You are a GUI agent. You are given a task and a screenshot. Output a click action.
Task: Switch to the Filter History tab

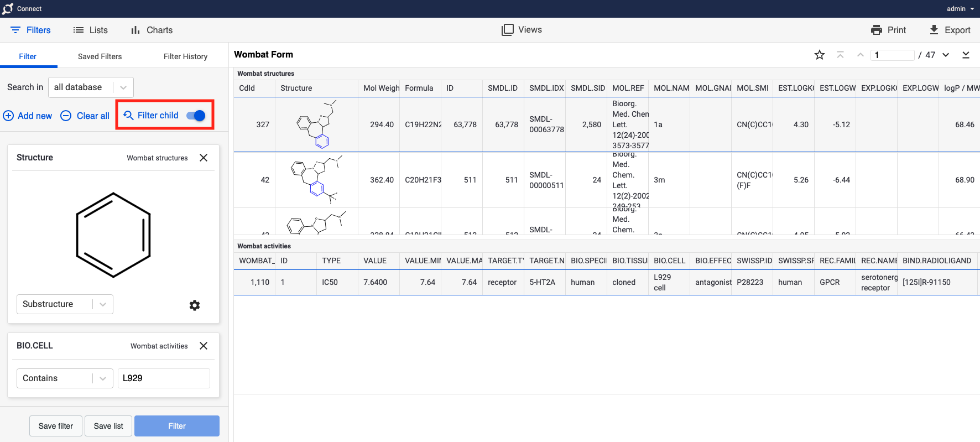(185, 56)
